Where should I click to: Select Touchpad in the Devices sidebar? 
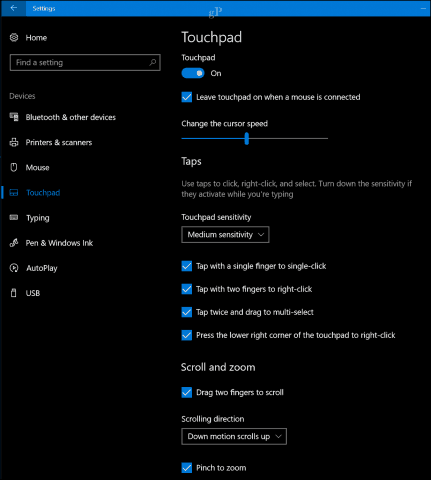click(43, 193)
